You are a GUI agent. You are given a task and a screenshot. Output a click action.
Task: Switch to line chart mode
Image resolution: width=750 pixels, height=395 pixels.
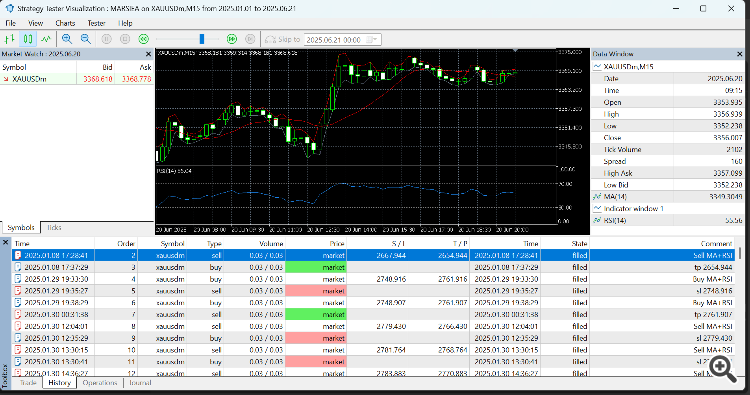46,39
